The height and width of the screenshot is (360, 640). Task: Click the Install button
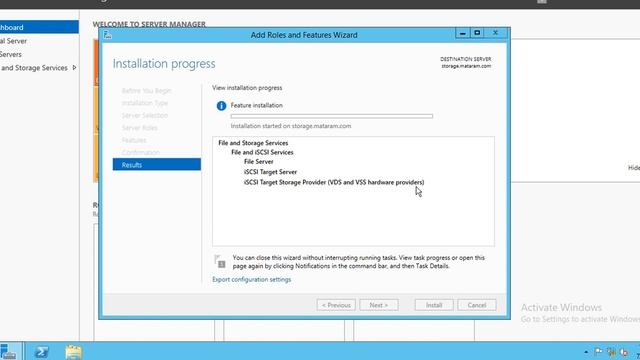(x=434, y=305)
